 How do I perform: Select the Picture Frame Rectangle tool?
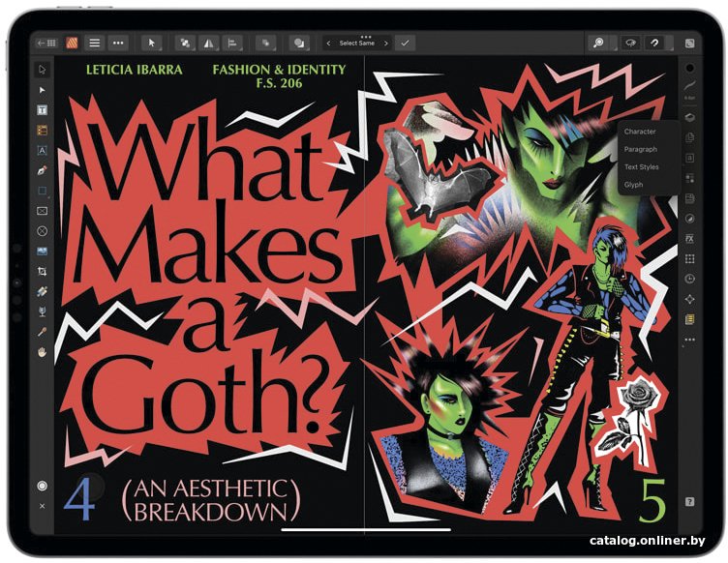coord(42,211)
